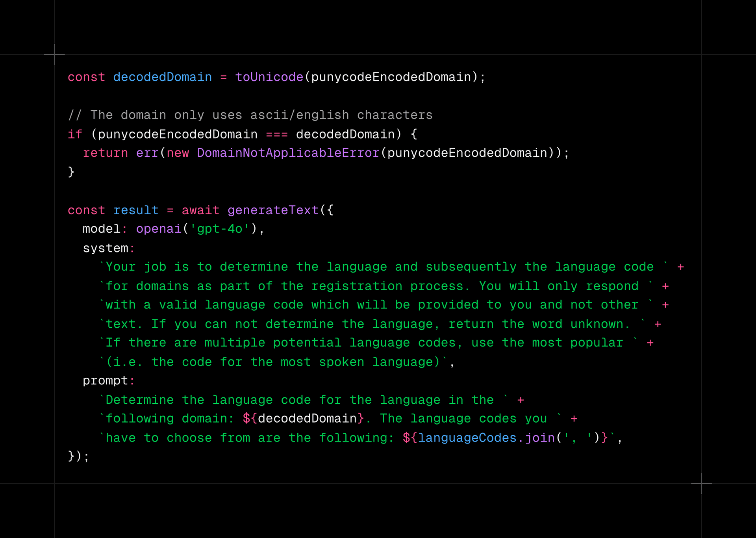Click the if keyword

75,134
